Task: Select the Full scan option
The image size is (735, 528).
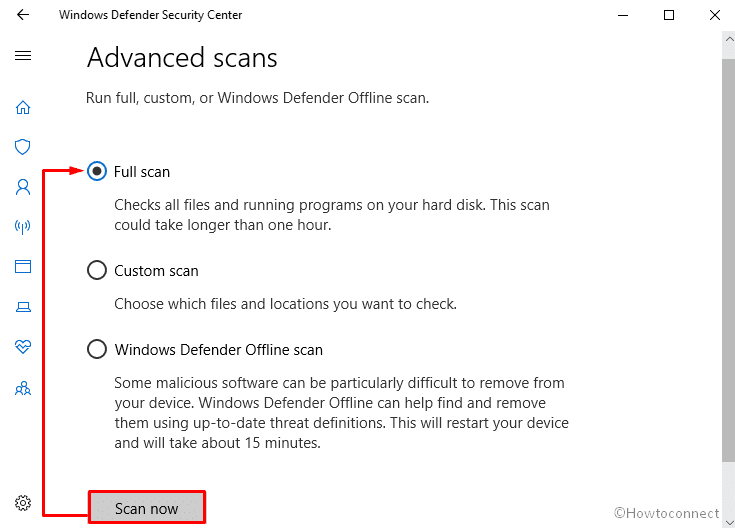Action: click(x=128, y=172)
